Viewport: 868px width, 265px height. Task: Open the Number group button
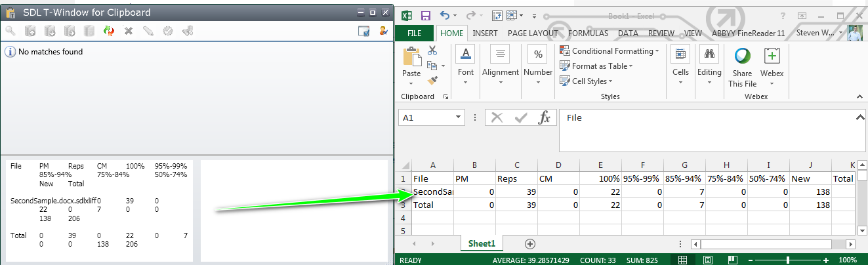tap(538, 66)
